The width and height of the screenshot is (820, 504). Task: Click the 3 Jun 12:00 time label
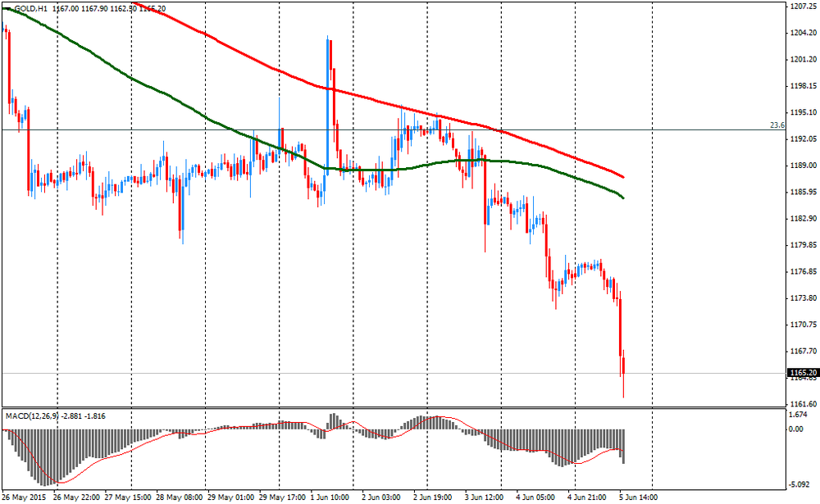pyautogui.click(x=485, y=497)
